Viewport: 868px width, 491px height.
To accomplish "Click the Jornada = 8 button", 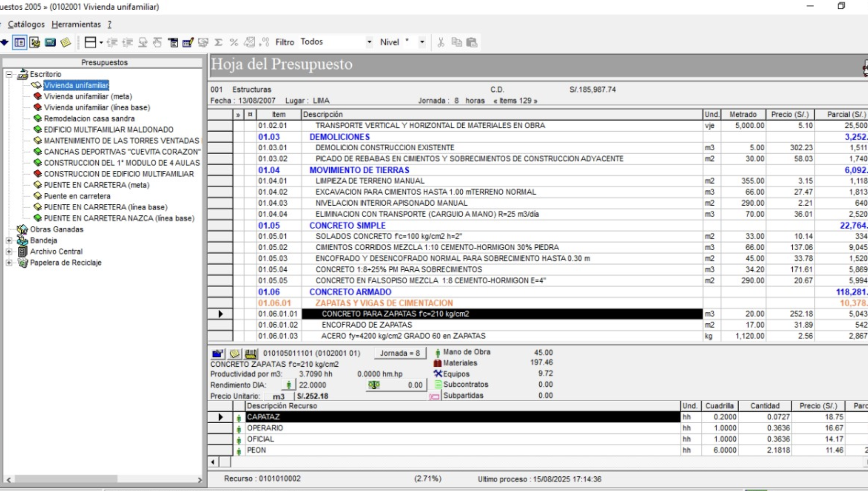I will 400,353.
